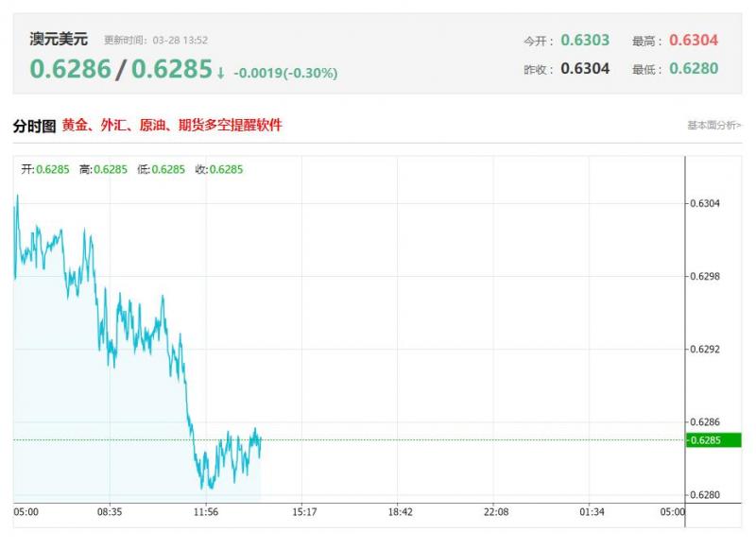
Task: Click the down arrow next to 0.6285
Action: 220,73
